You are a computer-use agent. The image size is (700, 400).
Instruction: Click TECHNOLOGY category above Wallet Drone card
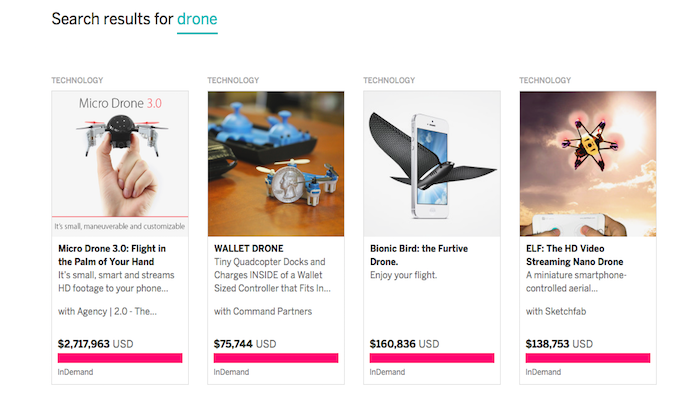click(233, 80)
